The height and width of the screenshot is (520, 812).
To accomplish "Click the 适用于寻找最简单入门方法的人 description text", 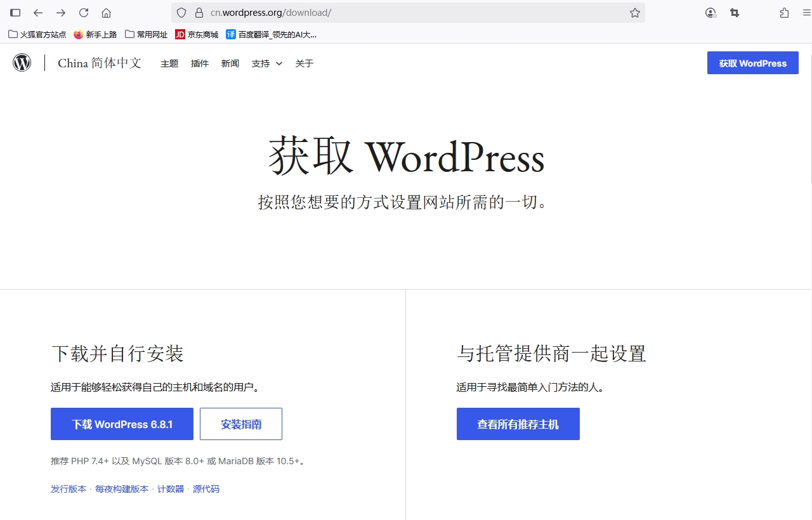I will 531,387.
